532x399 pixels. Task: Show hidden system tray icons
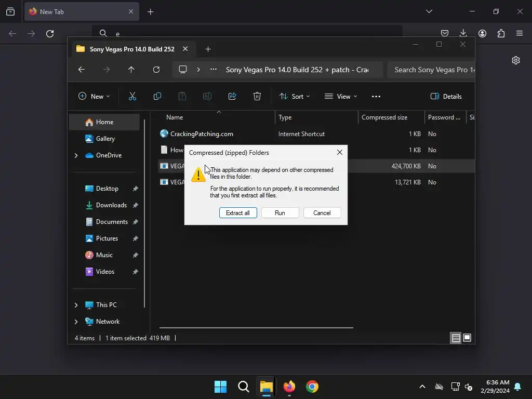click(422, 387)
